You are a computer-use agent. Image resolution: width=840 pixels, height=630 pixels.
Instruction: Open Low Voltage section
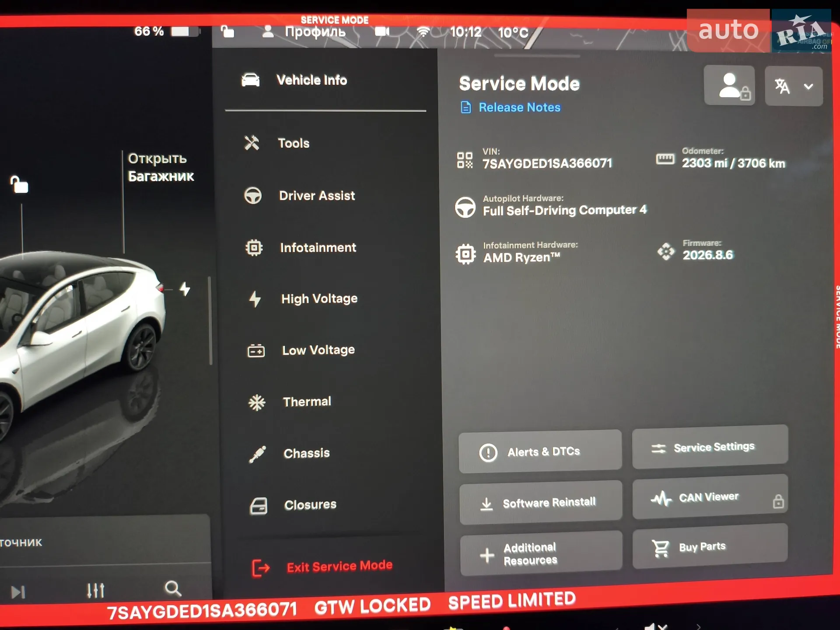(318, 350)
